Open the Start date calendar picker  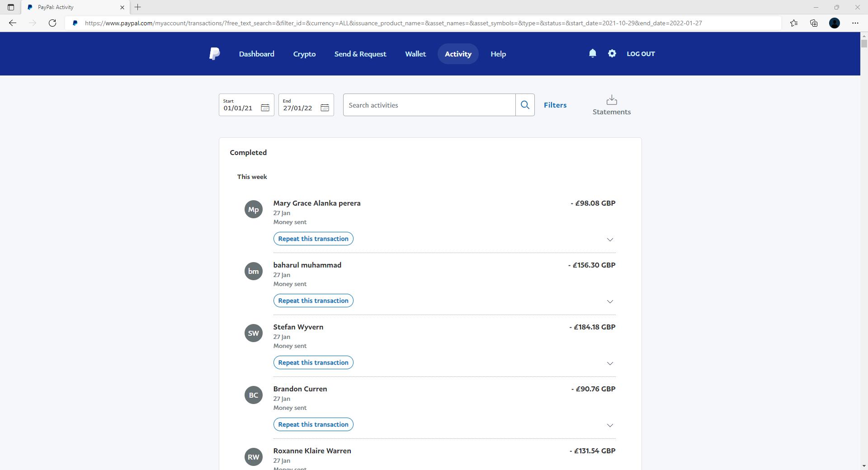pyautogui.click(x=265, y=108)
